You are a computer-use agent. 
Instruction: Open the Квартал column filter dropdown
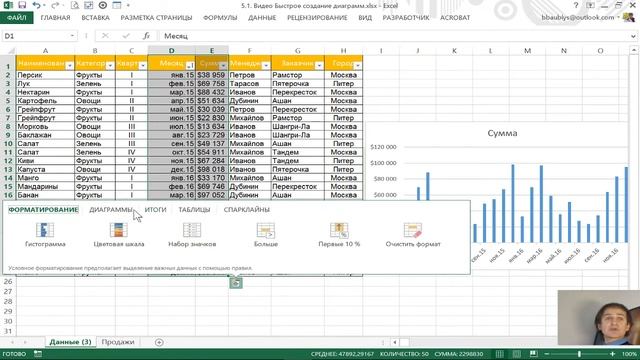click(x=142, y=65)
